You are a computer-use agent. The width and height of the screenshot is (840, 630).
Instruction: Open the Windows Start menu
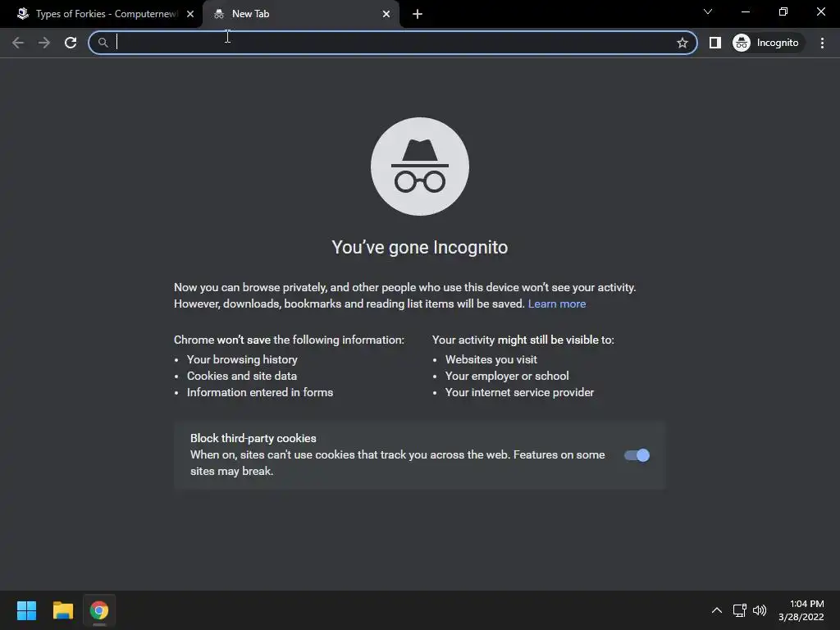point(26,610)
